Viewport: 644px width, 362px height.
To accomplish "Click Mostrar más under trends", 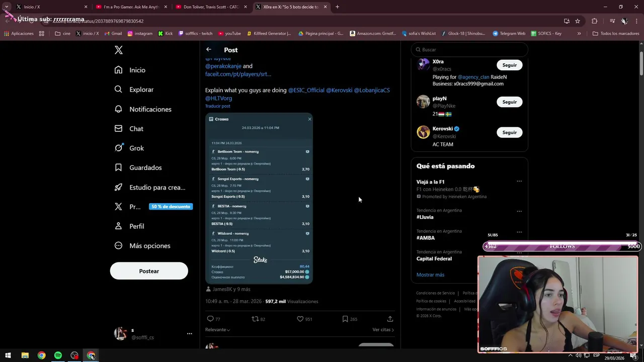I will (x=430, y=275).
